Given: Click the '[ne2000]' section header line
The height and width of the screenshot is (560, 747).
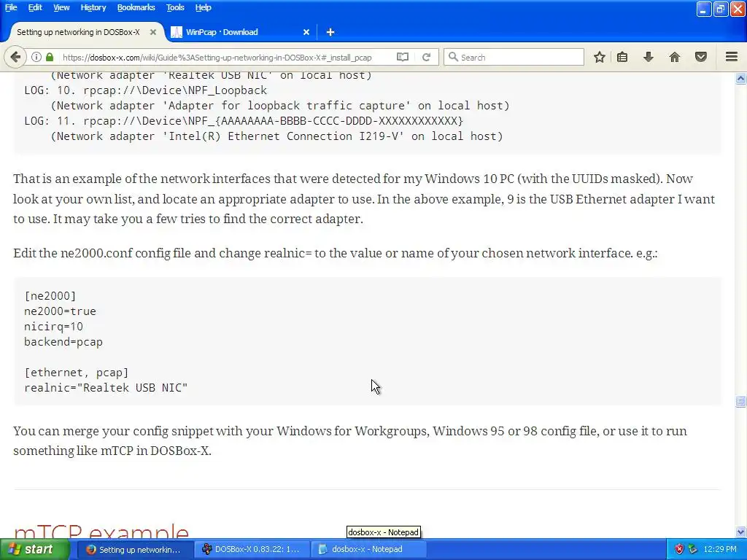Looking at the screenshot, I should point(50,296).
